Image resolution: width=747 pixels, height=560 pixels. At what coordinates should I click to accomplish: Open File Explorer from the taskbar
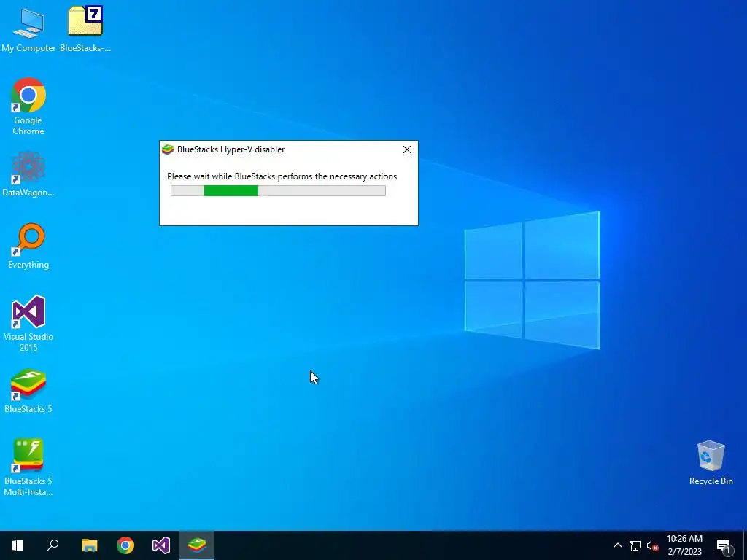coord(89,545)
